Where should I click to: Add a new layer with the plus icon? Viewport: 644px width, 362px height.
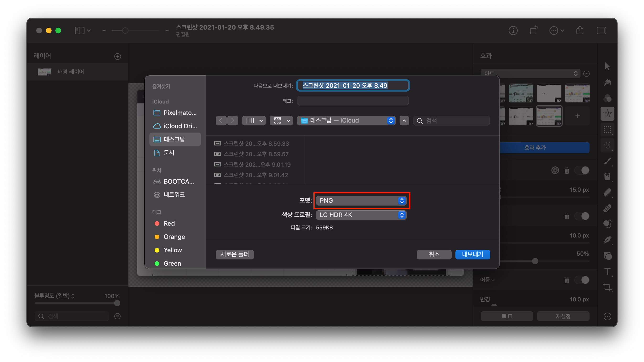(x=117, y=57)
